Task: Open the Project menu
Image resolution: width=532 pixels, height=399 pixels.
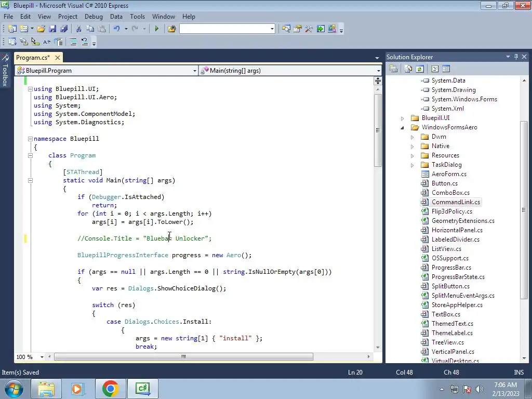Action: point(68,16)
